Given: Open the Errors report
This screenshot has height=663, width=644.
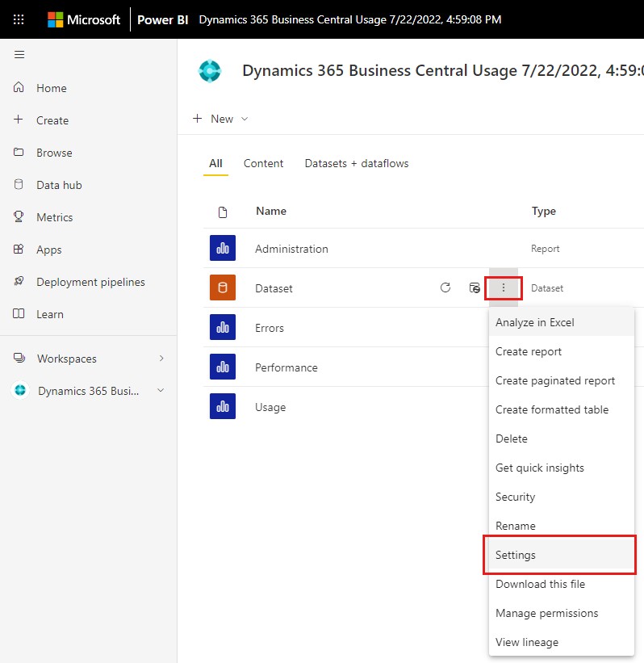Looking at the screenshot, I should pyautogui.click(x=270, y=328).
